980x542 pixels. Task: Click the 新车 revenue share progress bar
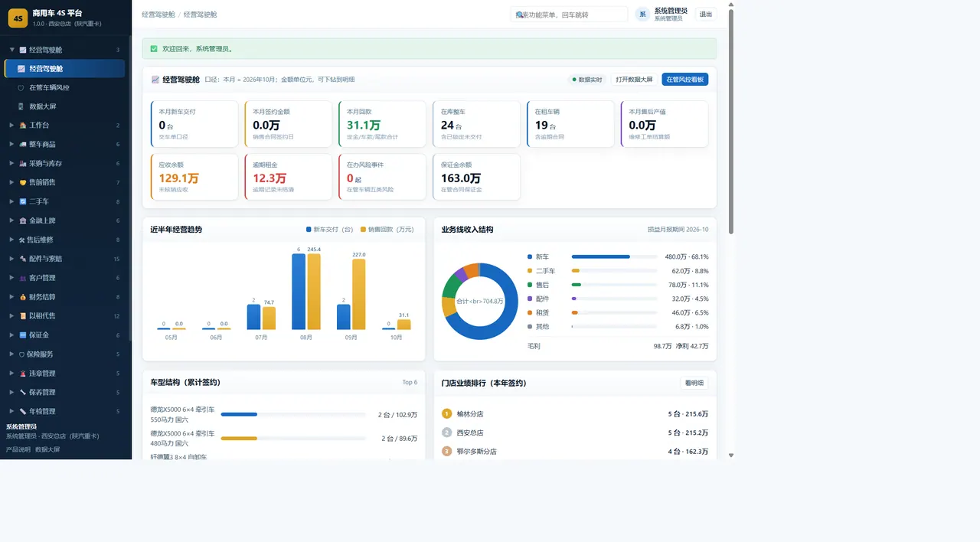[x=614, y=256]
